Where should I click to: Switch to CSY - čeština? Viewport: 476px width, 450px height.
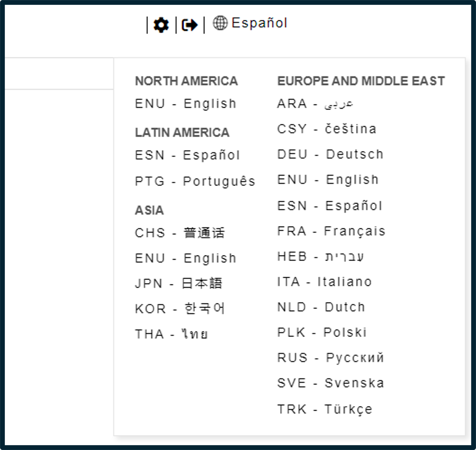coord(327,129)
